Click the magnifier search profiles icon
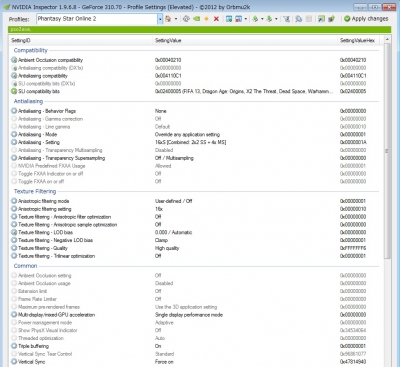The image size is (400, 367). 299,19
